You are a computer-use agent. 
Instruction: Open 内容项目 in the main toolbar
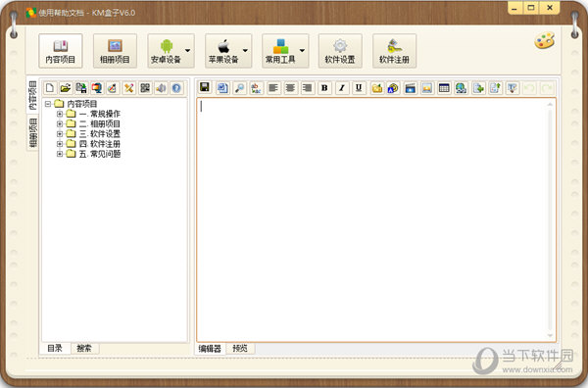click(x=61, y=51)
